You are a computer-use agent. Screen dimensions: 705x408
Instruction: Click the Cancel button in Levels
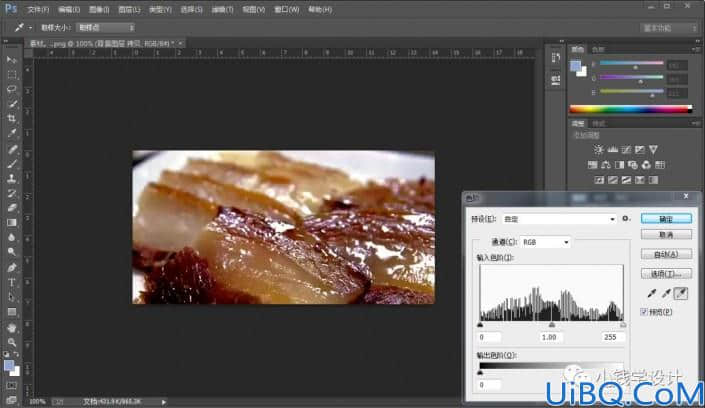point(666,234)
